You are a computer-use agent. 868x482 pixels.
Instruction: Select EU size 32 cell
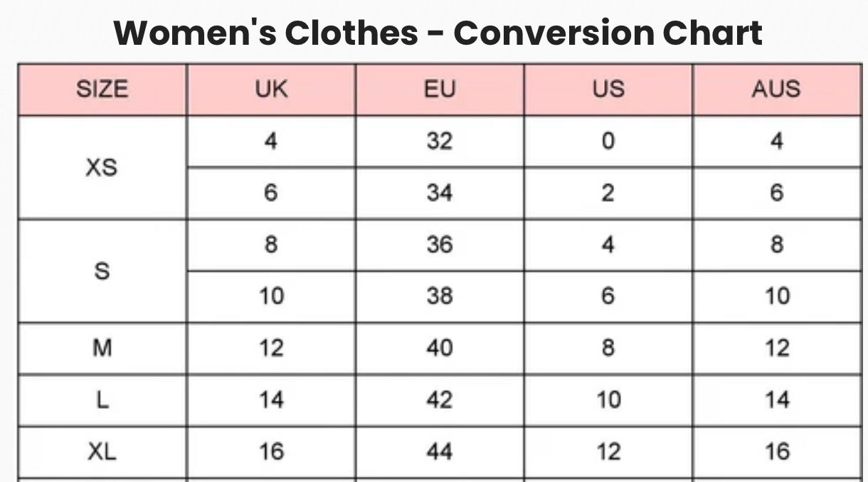439,141
